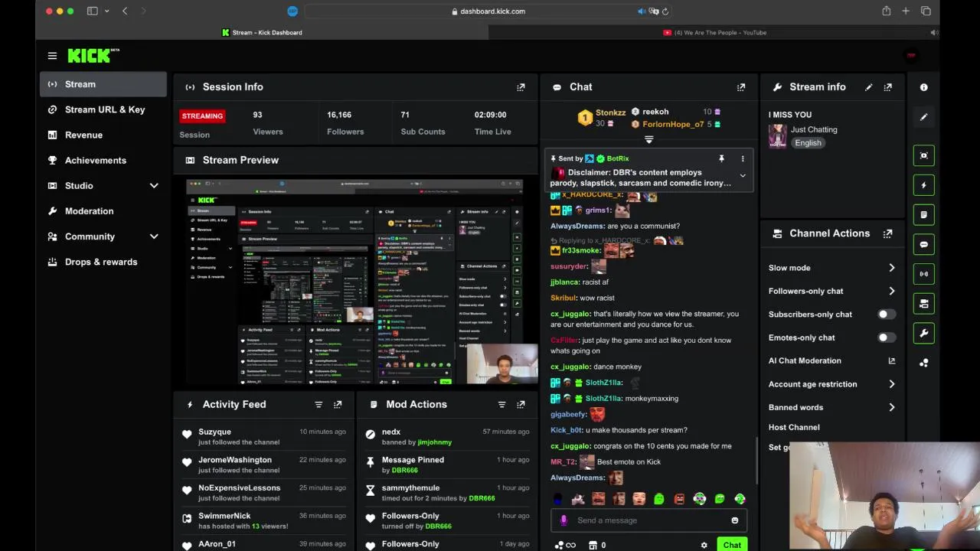
Task: Open the shop icon below chat
Action: [x=593, y=545]
